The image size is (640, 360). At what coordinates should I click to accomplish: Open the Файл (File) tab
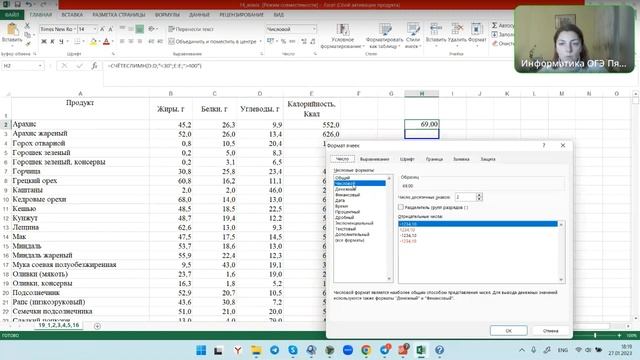point(12,15)
